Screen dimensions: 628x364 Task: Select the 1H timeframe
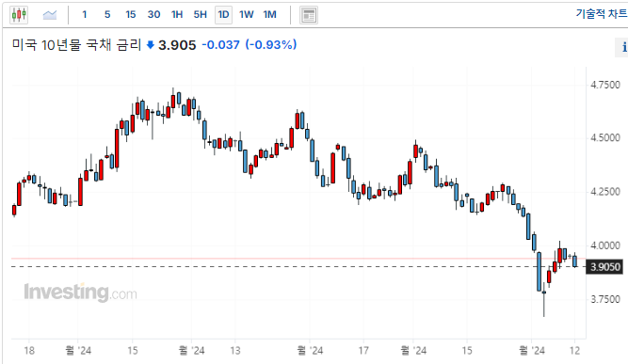pyautogui.click(x=177, y=15)
